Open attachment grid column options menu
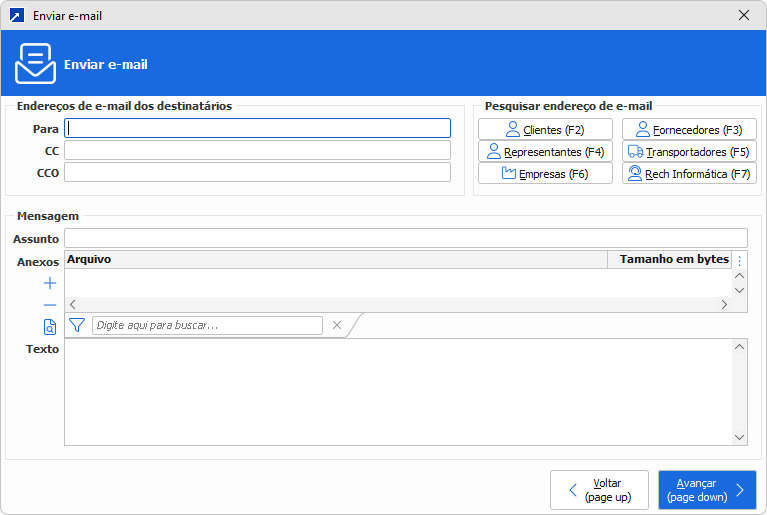 pos(740,260)
